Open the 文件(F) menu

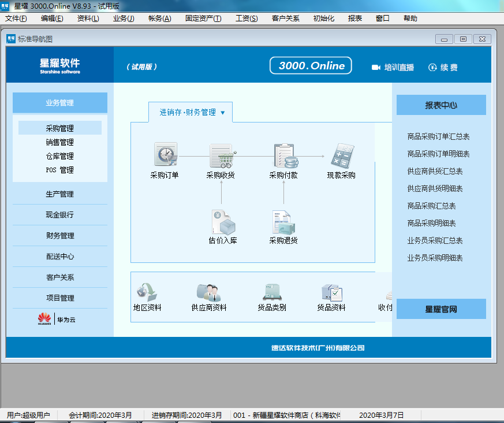tap(16, 18)
